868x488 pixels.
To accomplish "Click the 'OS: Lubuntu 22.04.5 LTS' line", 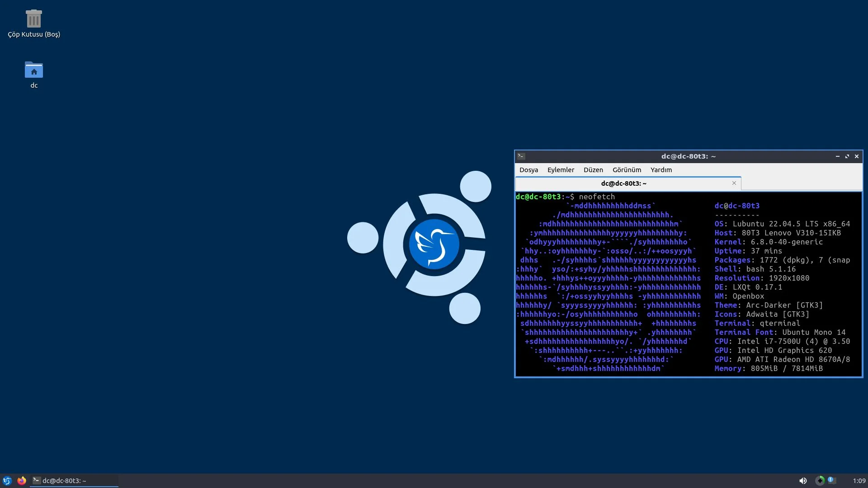I will [782, 224].
